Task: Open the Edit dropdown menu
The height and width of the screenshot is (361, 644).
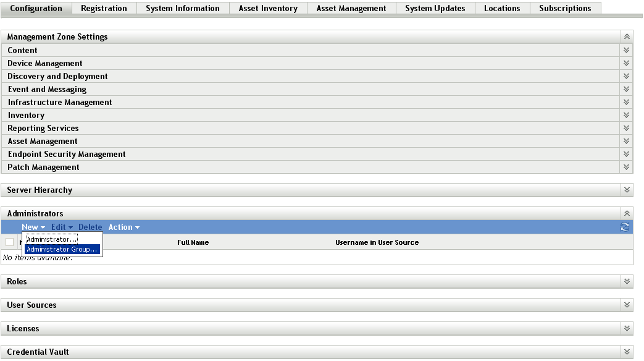Action: click(60, 227)
